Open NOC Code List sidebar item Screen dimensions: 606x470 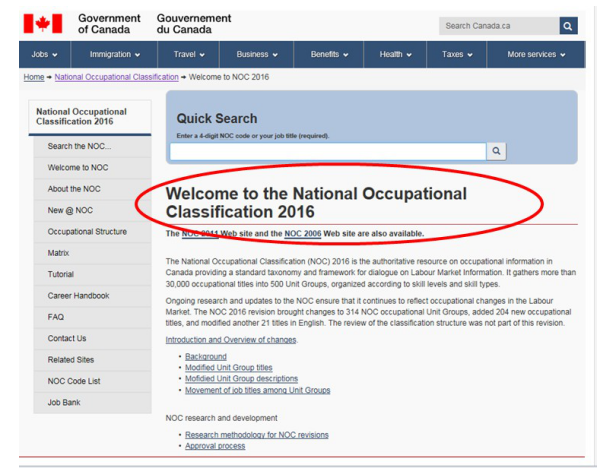click(x=92, y=381)
